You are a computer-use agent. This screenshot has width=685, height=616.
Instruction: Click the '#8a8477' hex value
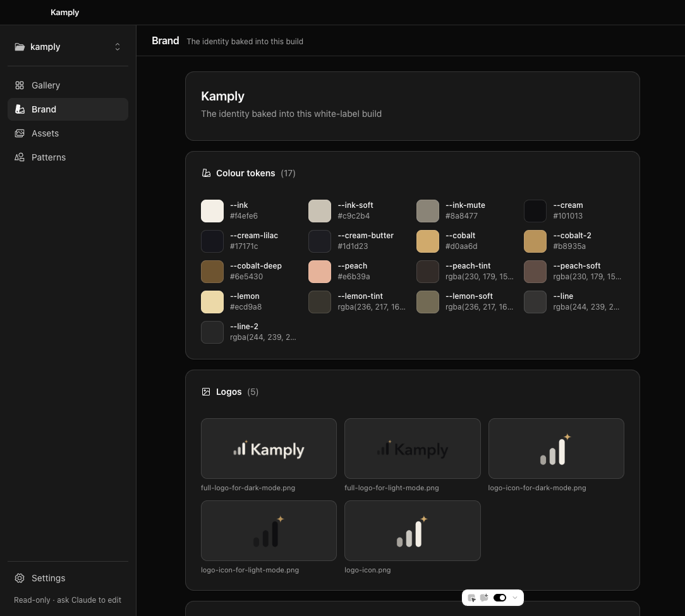[461, 216]
